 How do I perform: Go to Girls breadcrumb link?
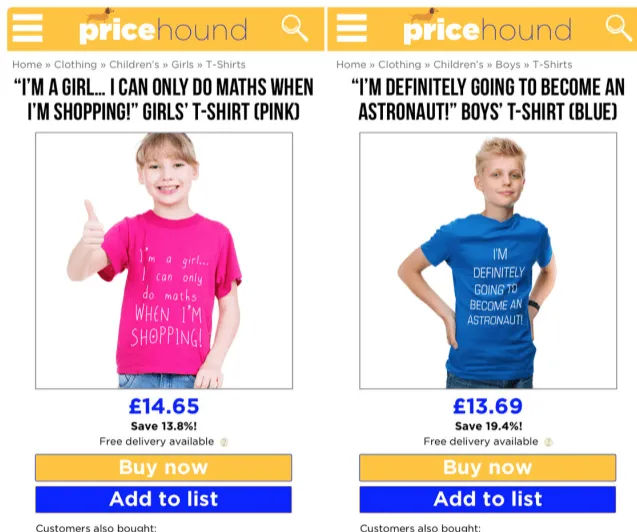tap(182, 65)
